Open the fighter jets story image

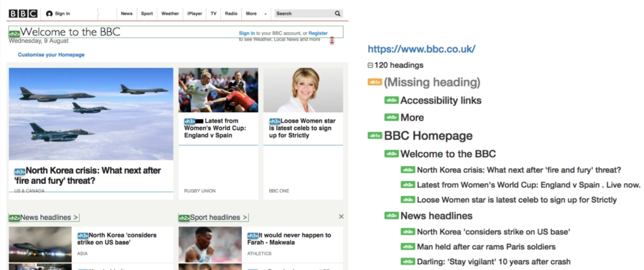[x=91, y=114]
